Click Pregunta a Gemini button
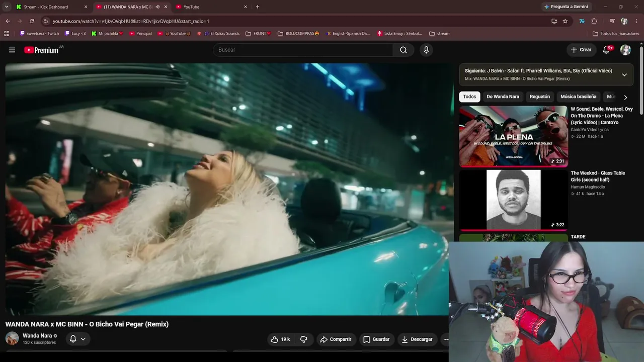Viewport: 644px width, 362px height. point(565,7)
